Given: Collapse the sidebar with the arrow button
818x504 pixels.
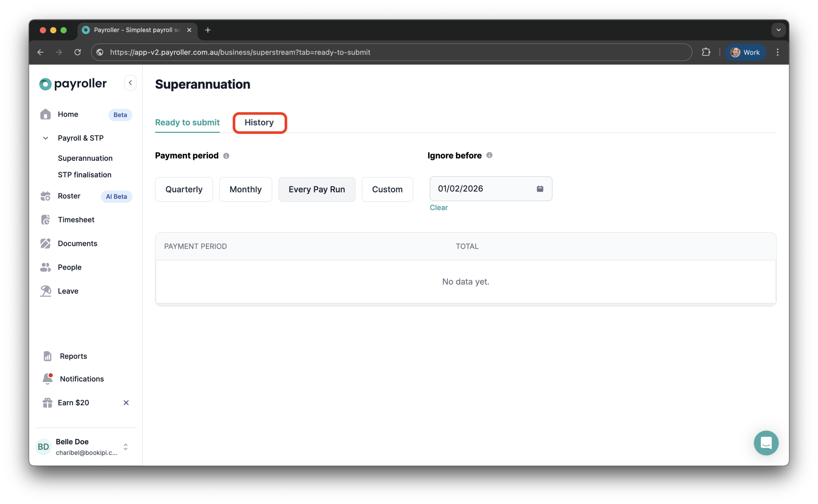Looking at the screenshot, I should (130, 83).
